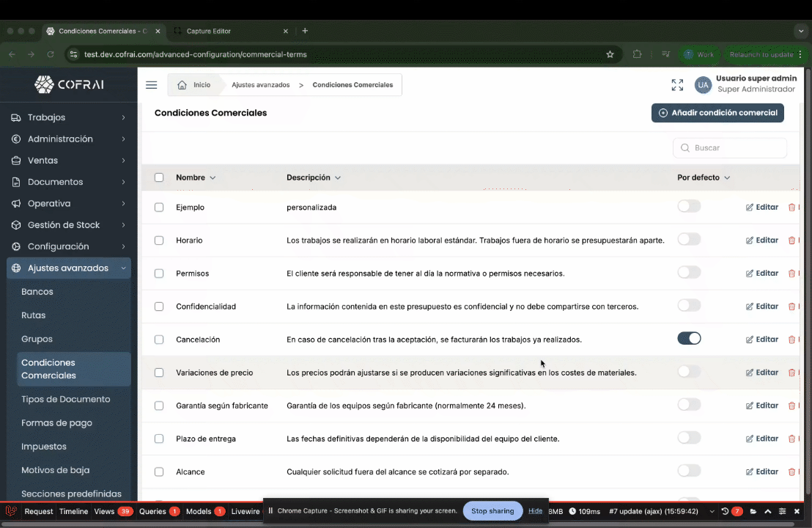Click the hamburger menu icon
Viewport: 812px width, 528px height.
point(151,85)
